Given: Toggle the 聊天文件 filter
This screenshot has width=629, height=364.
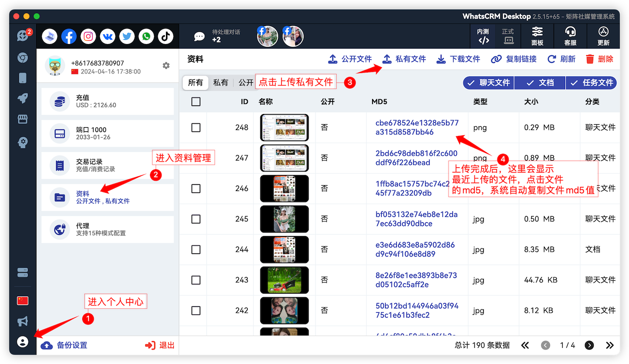Looking at the screenshot, I should click(488, 83).
